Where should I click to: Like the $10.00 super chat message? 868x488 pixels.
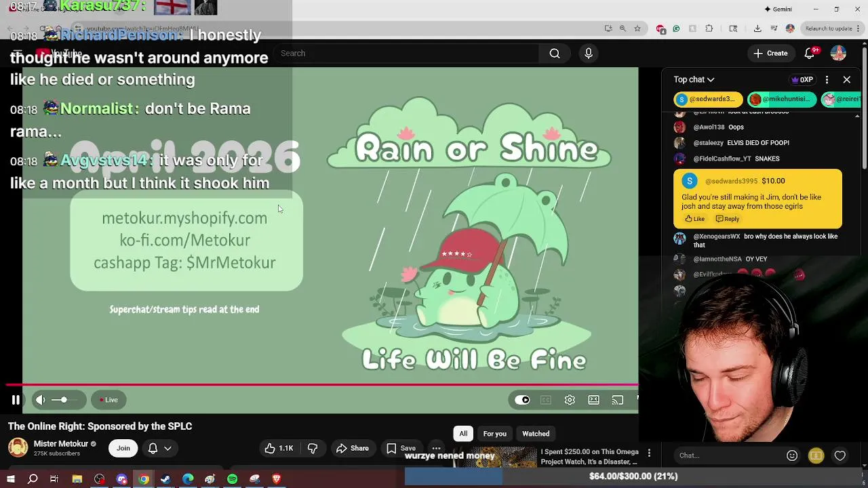pos(694,219)
